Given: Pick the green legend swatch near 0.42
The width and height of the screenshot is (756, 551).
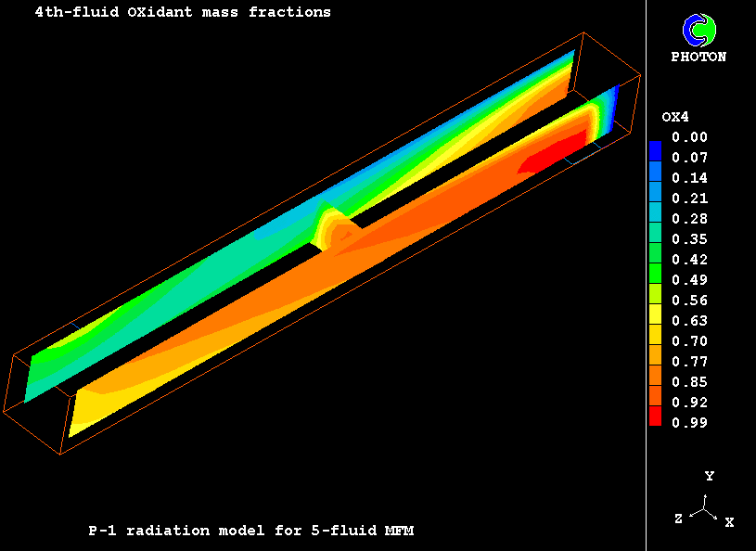Looking at the screenshot, I should pos(656,256).
